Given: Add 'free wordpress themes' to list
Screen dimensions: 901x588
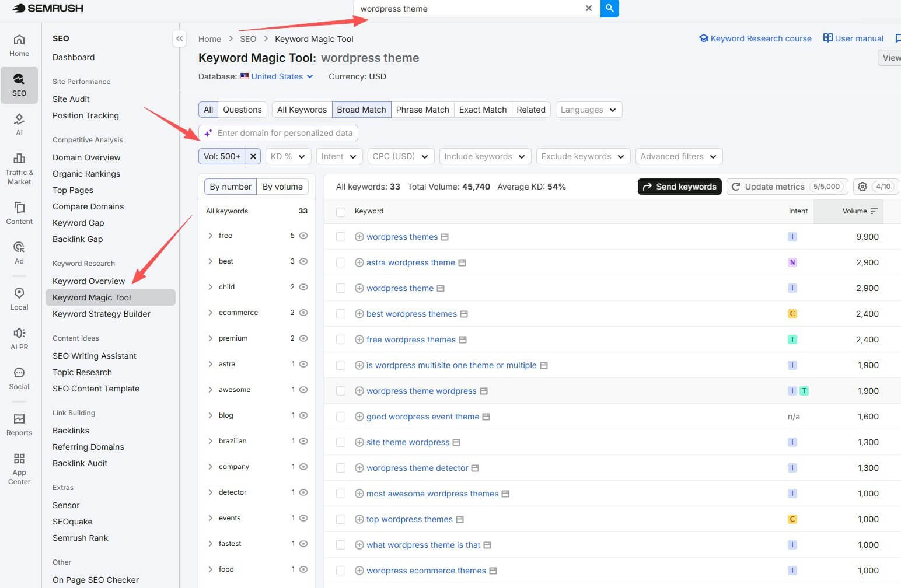Looking at the screenshot, I should (x=359, y=339).
